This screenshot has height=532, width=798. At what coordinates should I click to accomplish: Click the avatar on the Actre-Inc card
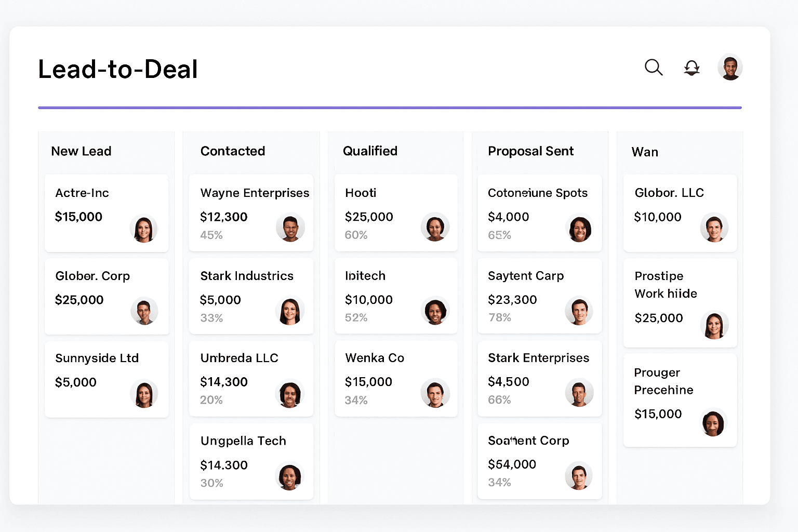pyautogui.click(x=144, y=229)
